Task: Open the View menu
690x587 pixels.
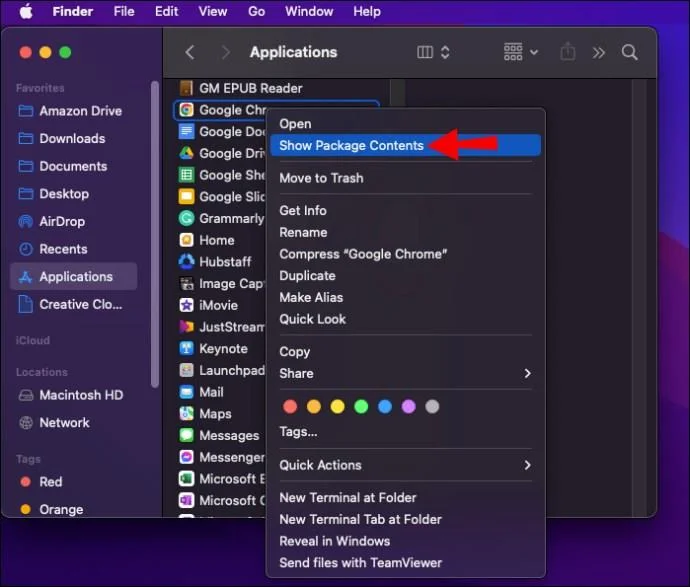Action: (x=213, y=11)
